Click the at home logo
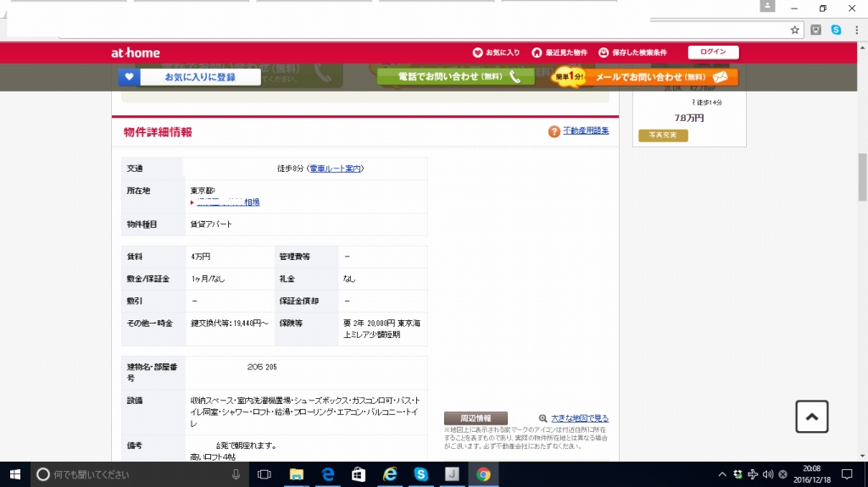This screenshot has width=868, height=487. click(x=136, y=53)
